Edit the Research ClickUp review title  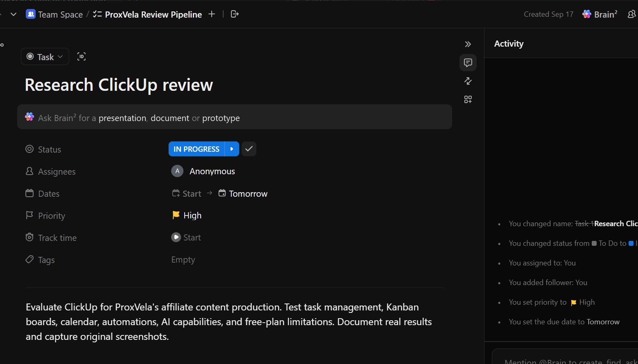click(119, 85)
